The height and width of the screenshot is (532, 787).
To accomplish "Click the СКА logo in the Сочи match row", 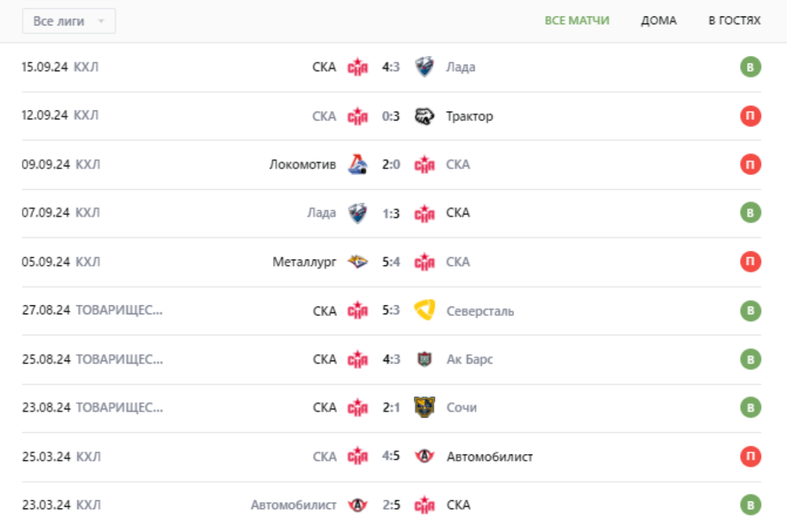I will (357, 408).
